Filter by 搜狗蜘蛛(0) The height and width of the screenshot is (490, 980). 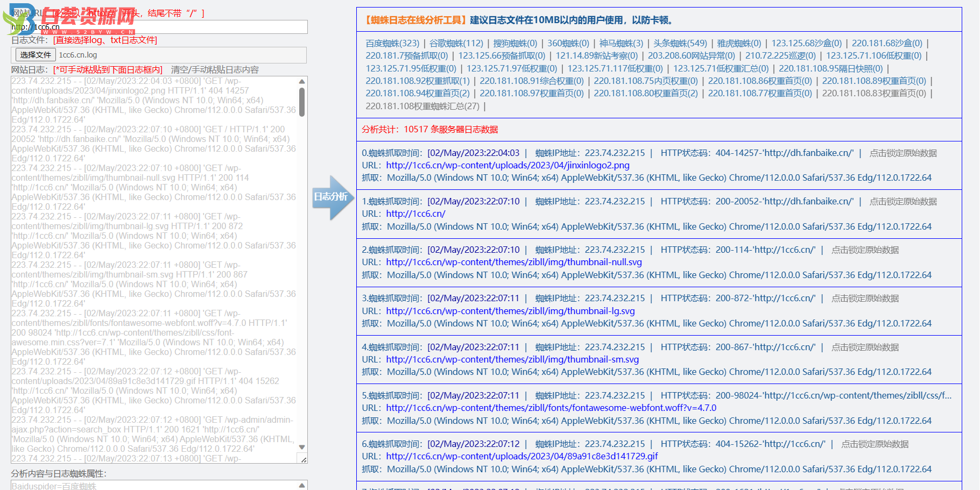click(515, 43)
